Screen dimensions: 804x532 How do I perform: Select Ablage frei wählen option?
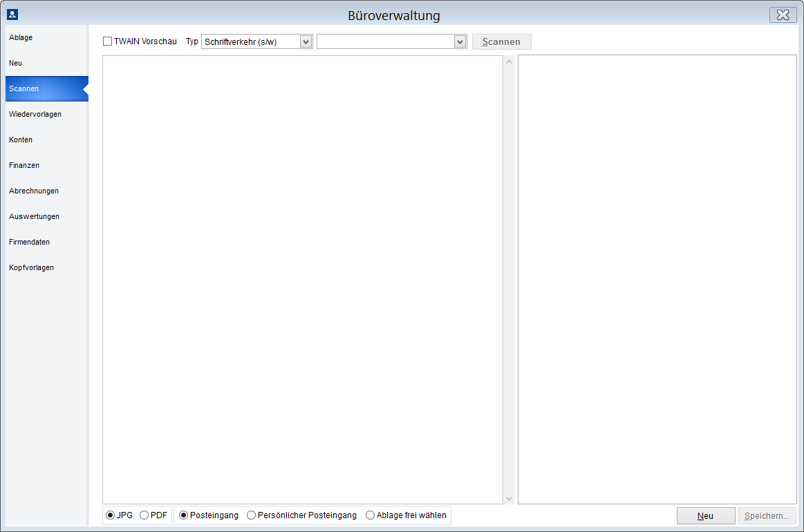click(371, 515)
